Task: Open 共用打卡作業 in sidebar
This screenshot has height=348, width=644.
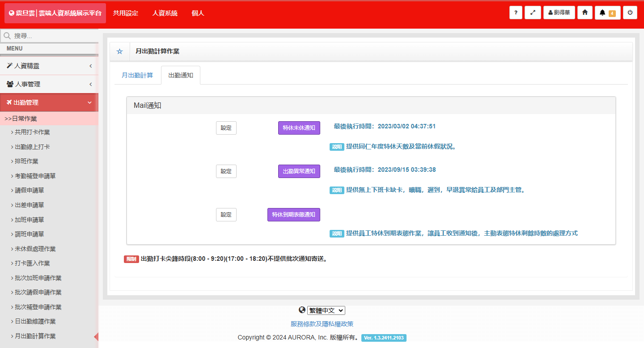Action: [32, 132]
